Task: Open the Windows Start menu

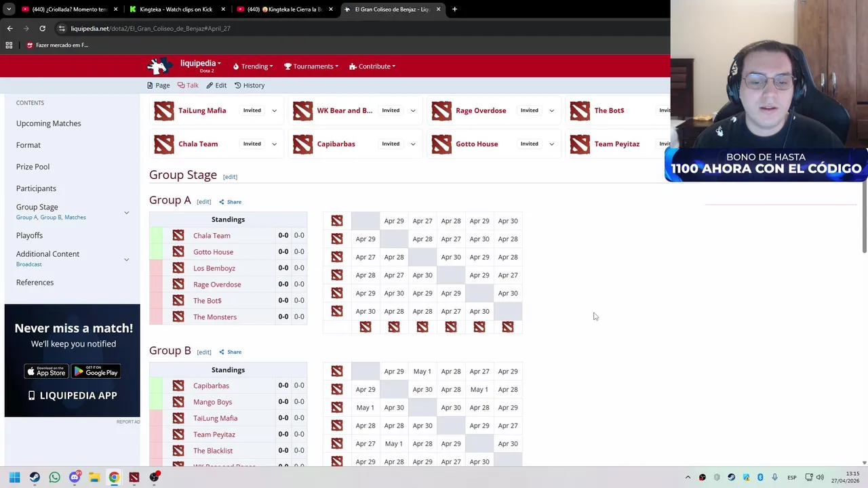Action: point(14,477)
